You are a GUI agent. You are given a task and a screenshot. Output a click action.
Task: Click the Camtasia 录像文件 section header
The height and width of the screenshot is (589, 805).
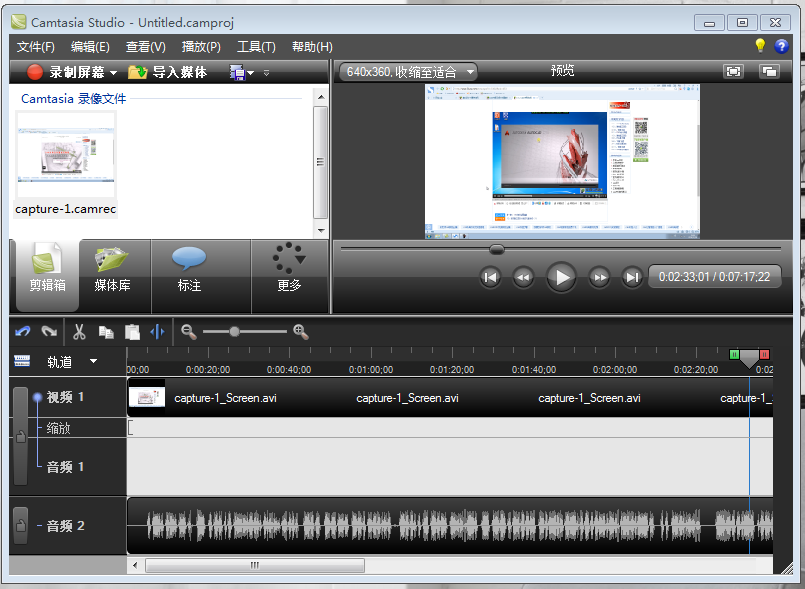(73, 99)
